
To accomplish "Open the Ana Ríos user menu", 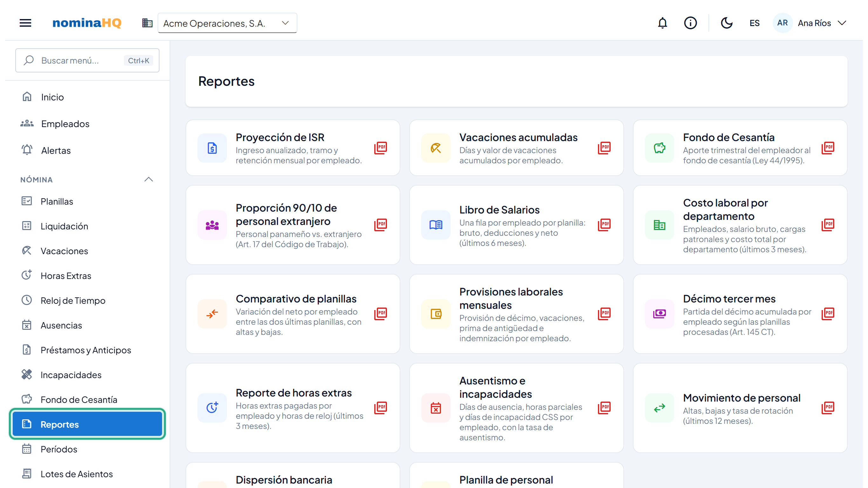I will (x=810, y=23).
